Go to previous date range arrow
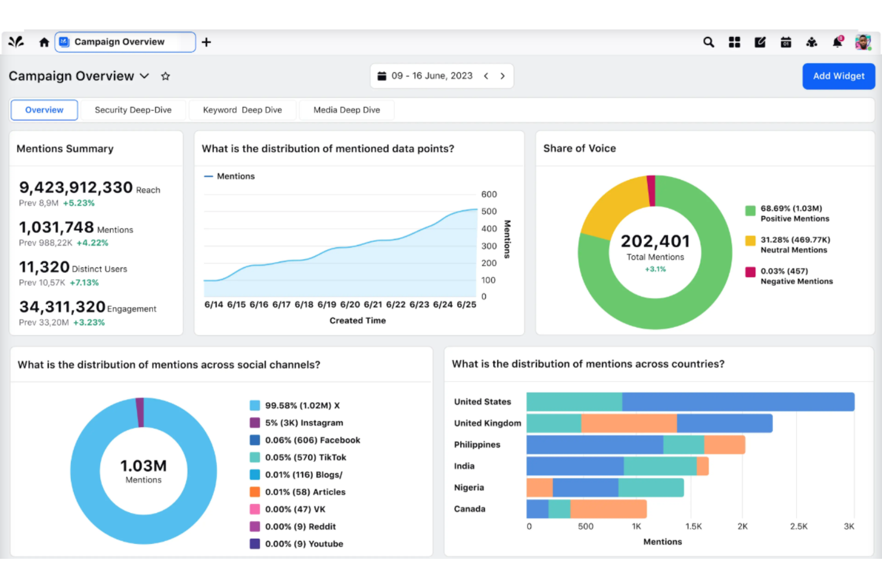The image size is (882, 588). tap(486, 76)
